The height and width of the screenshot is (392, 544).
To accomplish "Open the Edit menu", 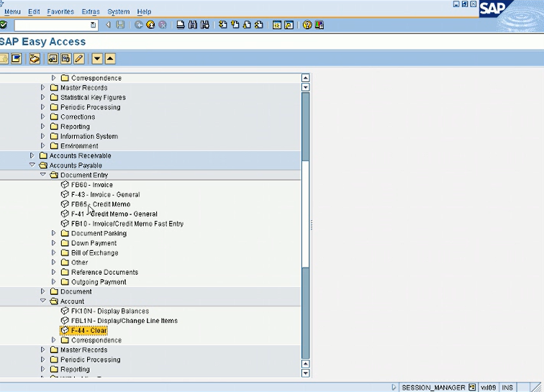I will click(x=34, y=12).
